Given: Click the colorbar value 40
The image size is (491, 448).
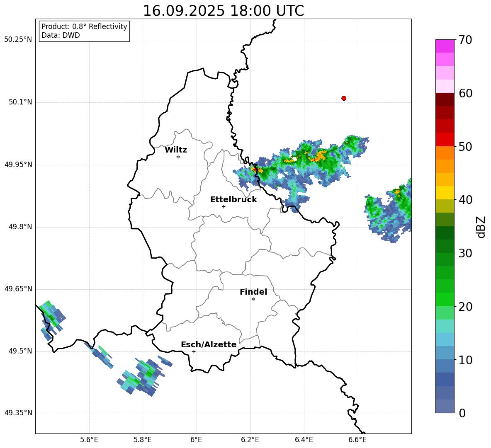Looking at the screenshot, I should tap(465, 200).
